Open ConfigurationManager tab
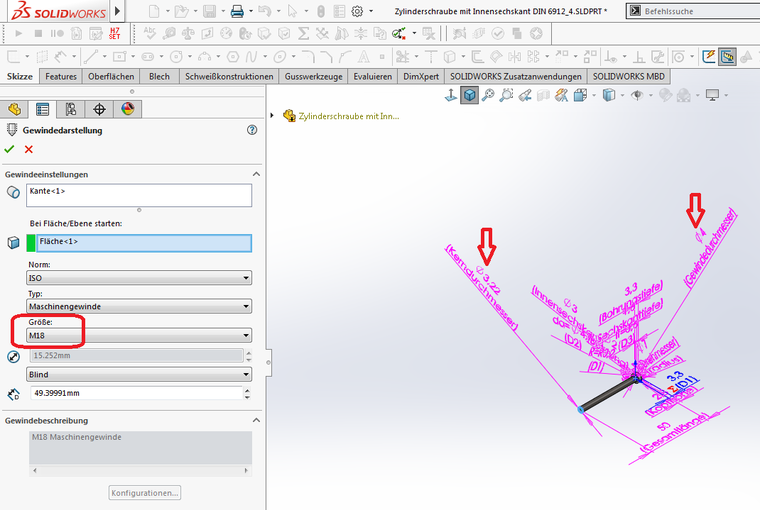The width and height of the screenshot is (760, 510). (71, 109)
